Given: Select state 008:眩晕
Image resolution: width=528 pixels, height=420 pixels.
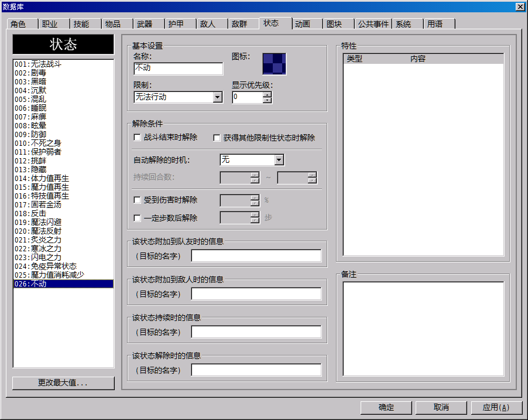Looking at the screenshot, I should click(63, 125).
